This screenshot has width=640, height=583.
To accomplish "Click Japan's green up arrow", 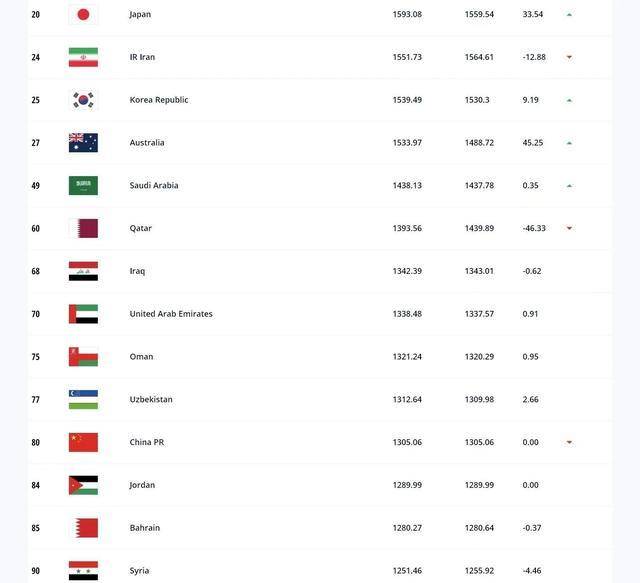I will click(569, 15).
